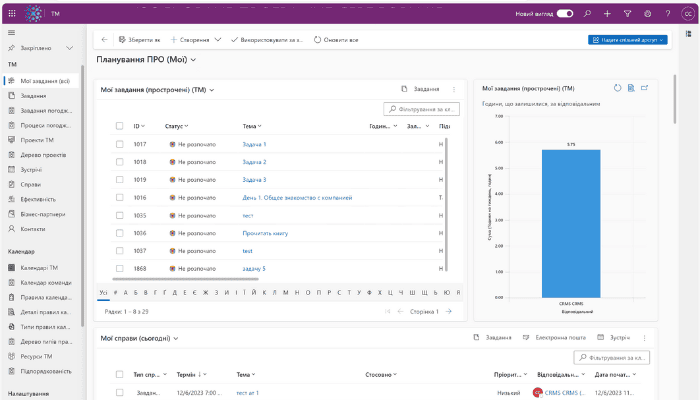Expand the "Планування ПРО (Мої)" dashboard selector
The width and height of the screenshot is (700, 400).
pos(194,60)
